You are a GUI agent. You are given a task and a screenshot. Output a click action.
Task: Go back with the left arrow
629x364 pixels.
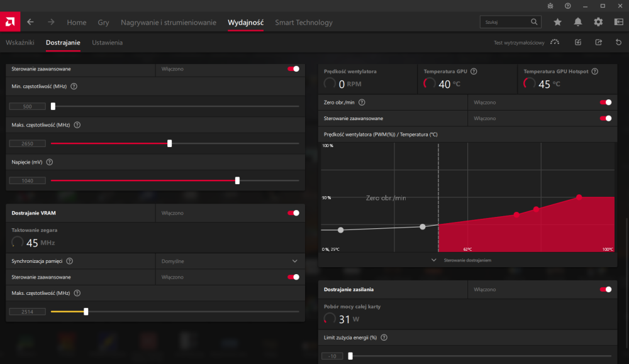point(30,22)
